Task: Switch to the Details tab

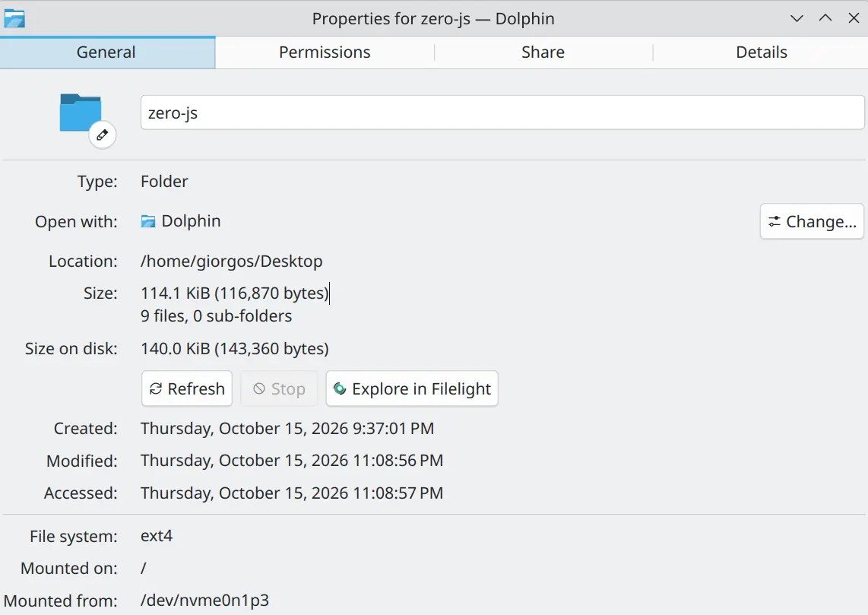Action: 761,52
